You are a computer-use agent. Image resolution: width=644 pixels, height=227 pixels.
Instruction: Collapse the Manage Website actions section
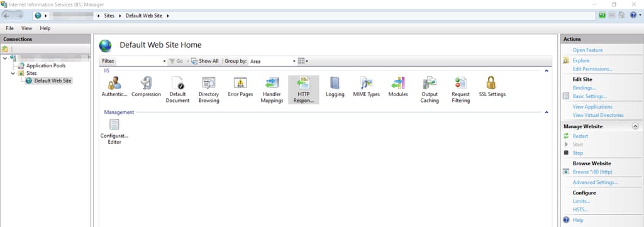(x=635, y=126)
